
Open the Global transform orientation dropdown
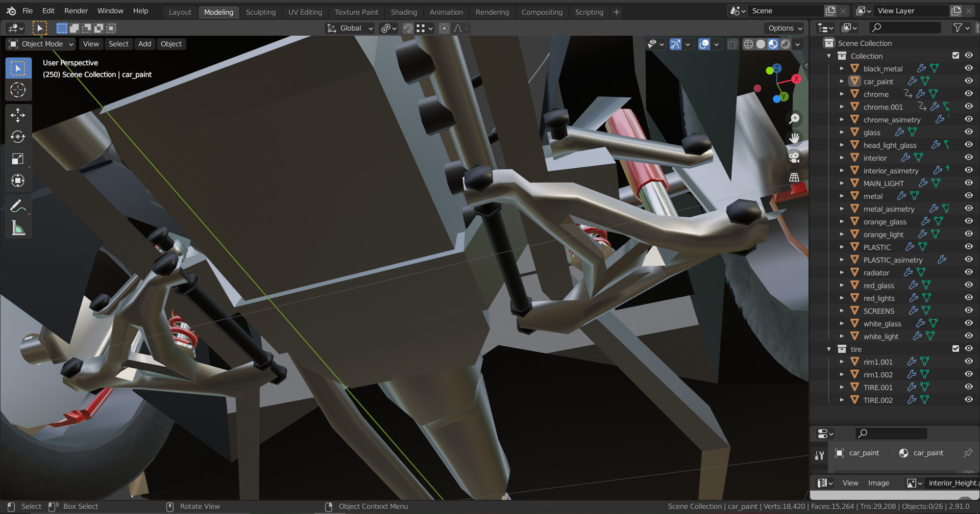click(350, 29)
